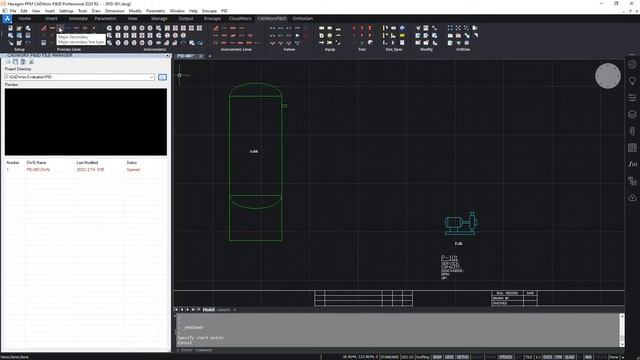
Task: Toggle SNAP in status bar
Action: point(437,357)
